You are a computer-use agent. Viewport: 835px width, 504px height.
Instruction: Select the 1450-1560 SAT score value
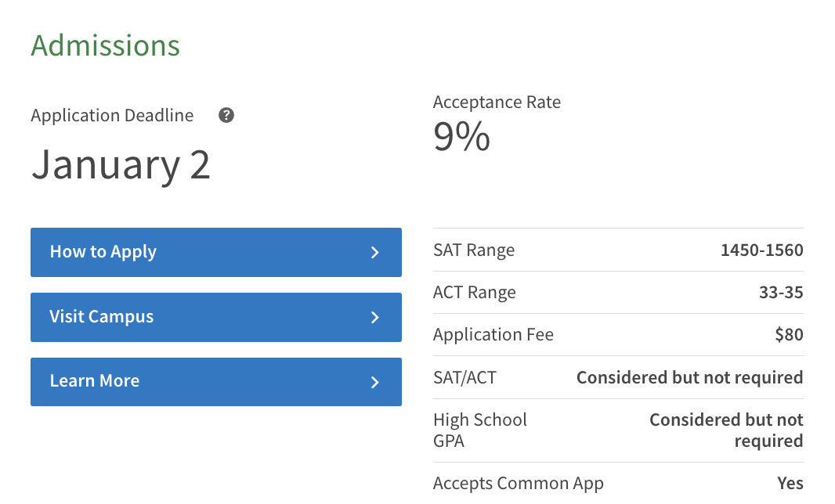762,250
